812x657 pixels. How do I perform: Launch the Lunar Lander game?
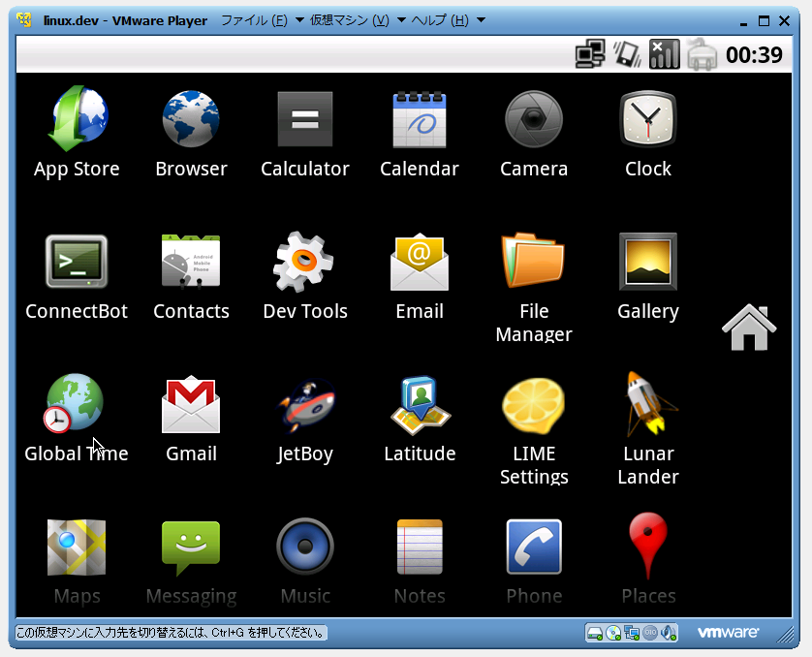coord(650,404)
